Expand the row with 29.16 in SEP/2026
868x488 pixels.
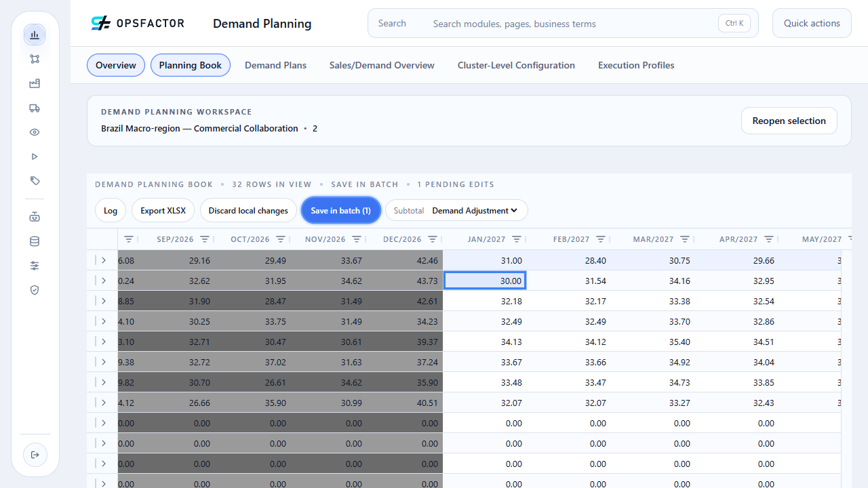tap(104, 260)
